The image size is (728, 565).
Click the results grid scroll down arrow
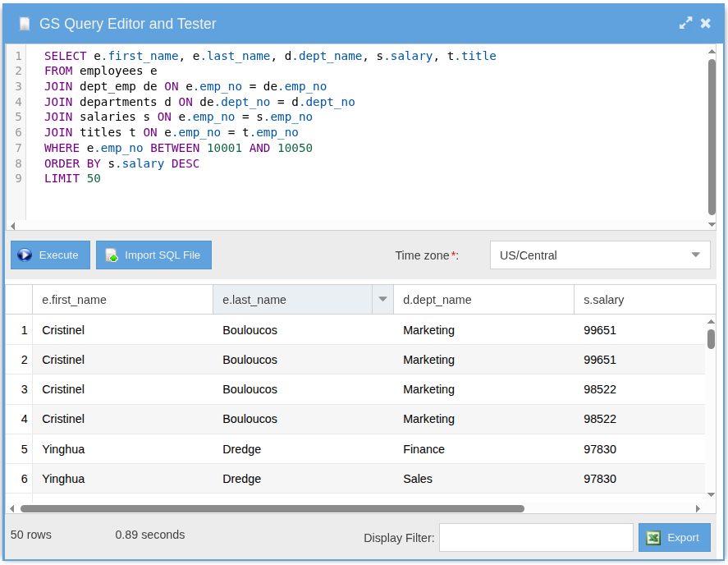pyautogui.click(x=711, y=495)
